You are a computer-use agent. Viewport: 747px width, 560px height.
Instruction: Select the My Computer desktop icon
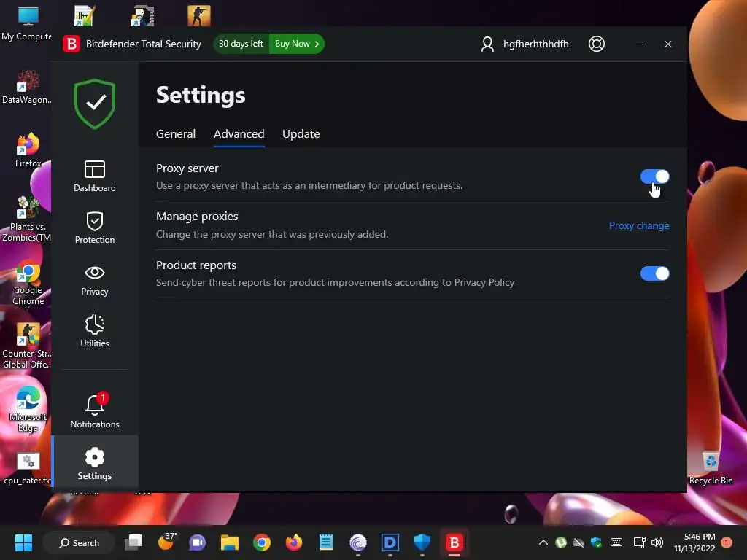27,24
